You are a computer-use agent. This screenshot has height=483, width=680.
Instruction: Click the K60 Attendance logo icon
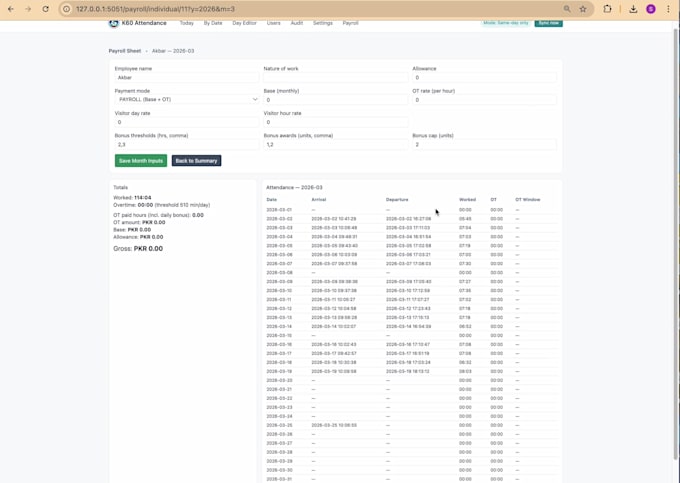114,23
